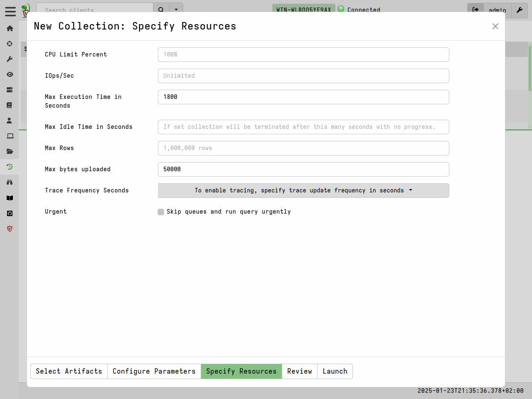Click inside the Max Rows field

click(x=303, y=148)
